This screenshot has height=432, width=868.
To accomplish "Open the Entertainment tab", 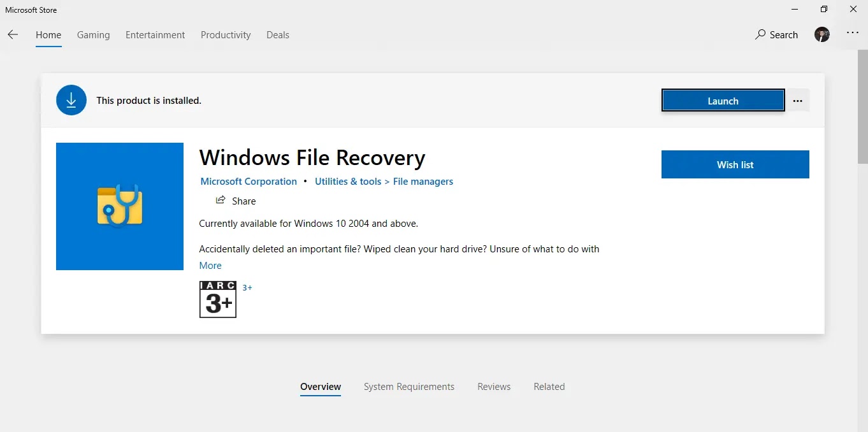I will [x=155, y=35].
